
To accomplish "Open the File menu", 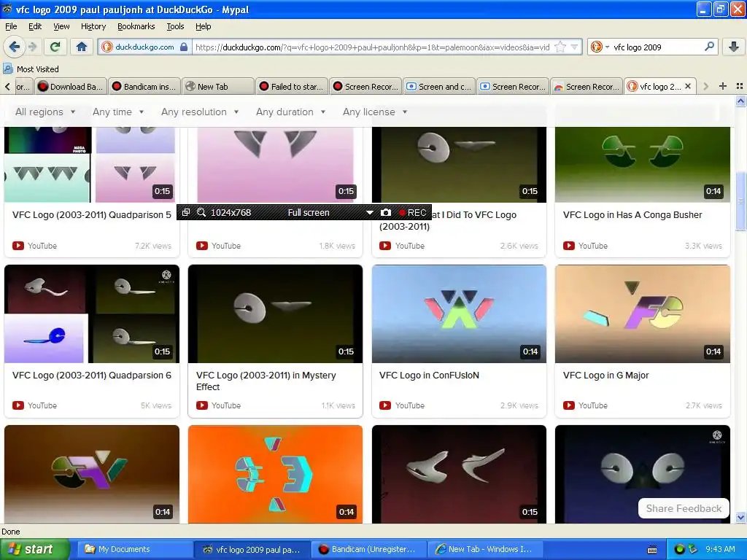I will click(x=11, y=26).
